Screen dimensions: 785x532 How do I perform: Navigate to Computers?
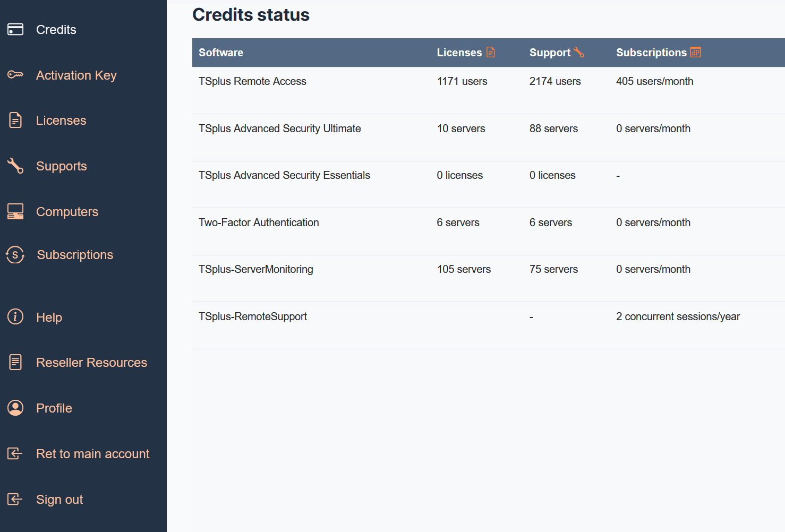point(67,212)
